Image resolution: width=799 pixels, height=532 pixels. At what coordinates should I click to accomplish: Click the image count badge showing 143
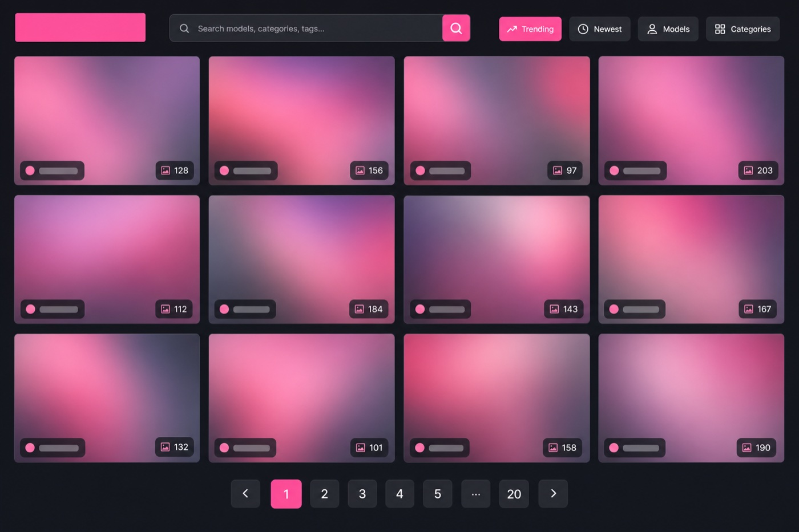pyautogui.click(x=563, y=309)
